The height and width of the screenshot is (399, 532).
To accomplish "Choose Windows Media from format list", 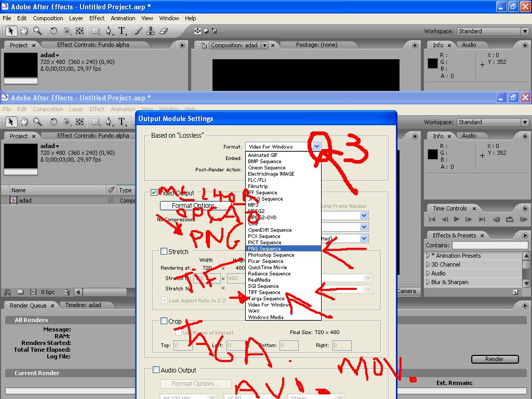I will [283, 317].
